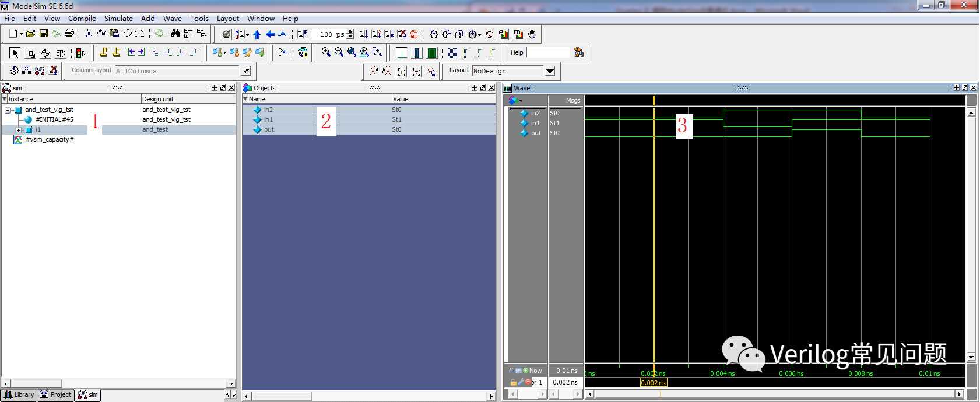Open the Tools menu

click(x=199, y=19)
